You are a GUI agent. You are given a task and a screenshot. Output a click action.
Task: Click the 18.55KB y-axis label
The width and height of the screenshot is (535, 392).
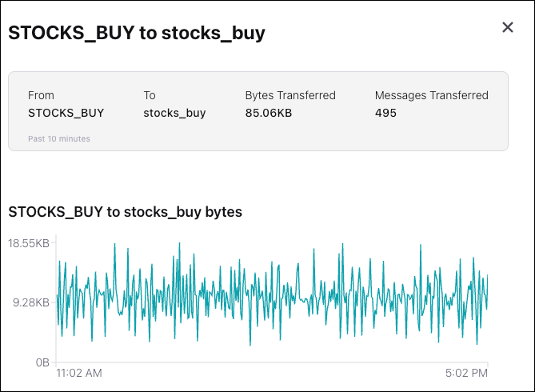click(x=29, y=243)
